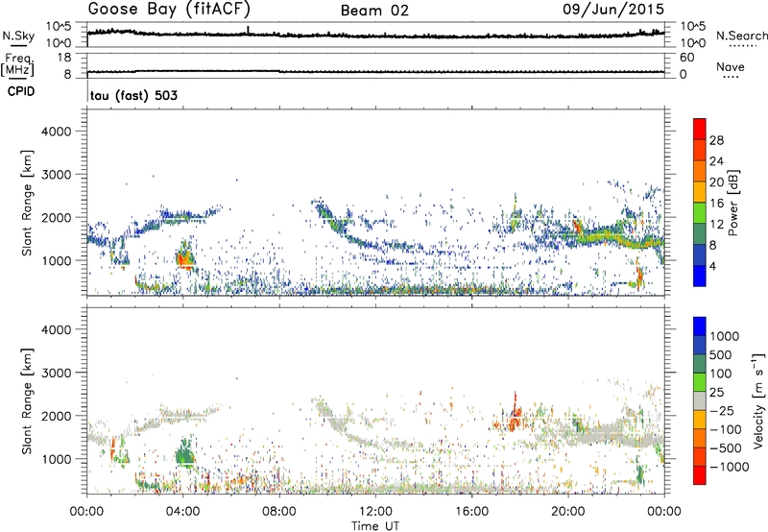Image resolution: width=768 pixels, height=532 pixels.
Task: Click the "-100" label on Velocity colorbar
Action: (725, 429)
